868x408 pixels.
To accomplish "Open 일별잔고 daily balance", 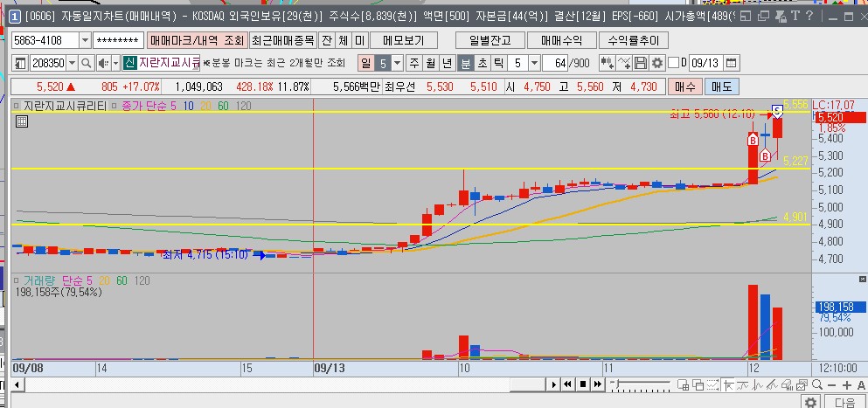I will [x=490, y=40].
